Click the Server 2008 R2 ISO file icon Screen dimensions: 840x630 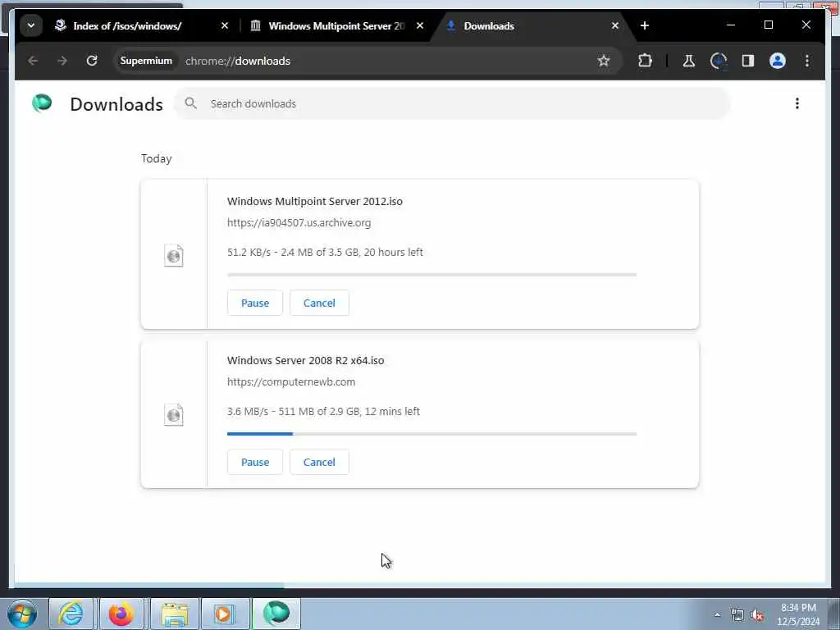point(174,414)
